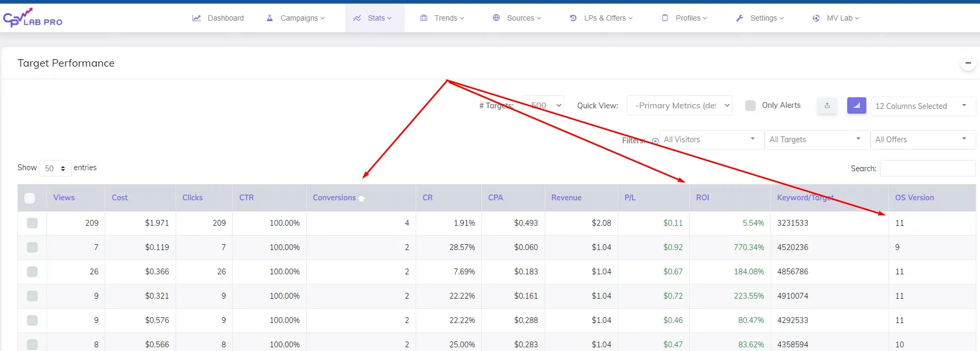Image resolution: width=980 pixels, height=351 pixels.
Task: Sort table by Revenue column header
Action: (566, 198)
